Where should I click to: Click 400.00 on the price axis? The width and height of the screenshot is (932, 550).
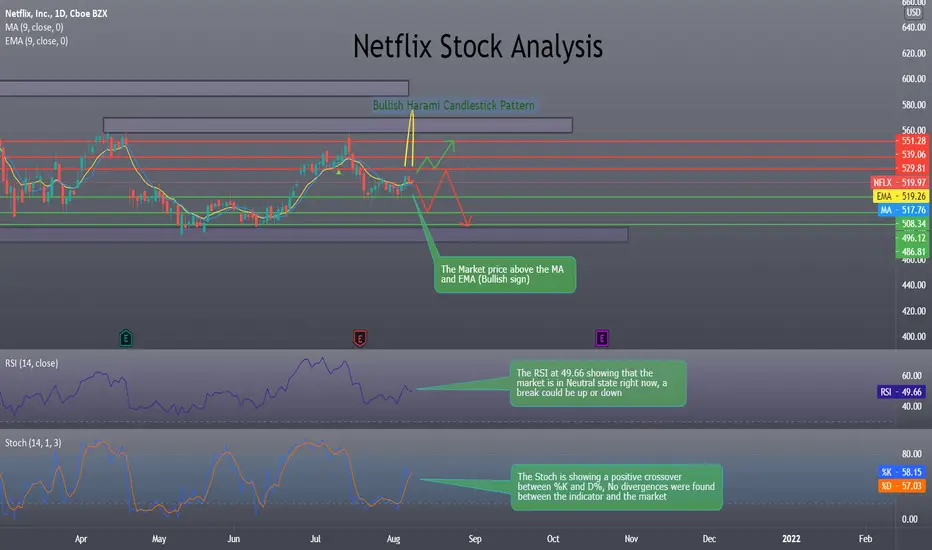[914, 337]
